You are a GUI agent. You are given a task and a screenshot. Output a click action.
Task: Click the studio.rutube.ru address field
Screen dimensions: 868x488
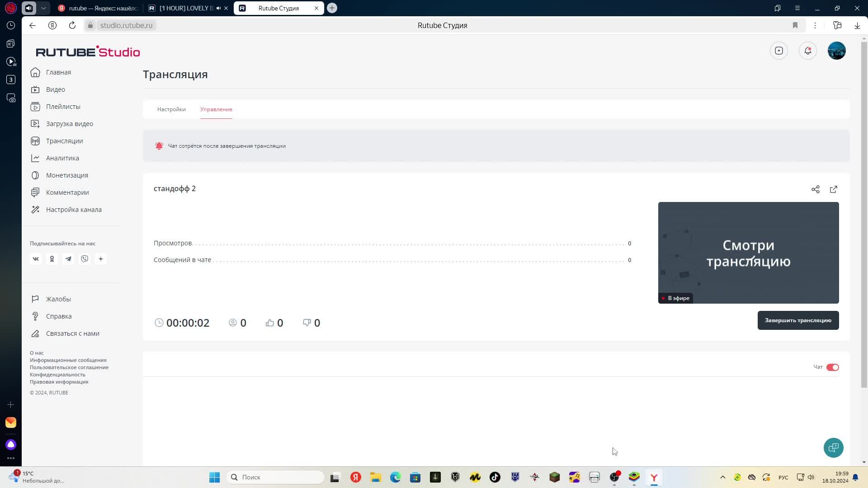(126, 25)
